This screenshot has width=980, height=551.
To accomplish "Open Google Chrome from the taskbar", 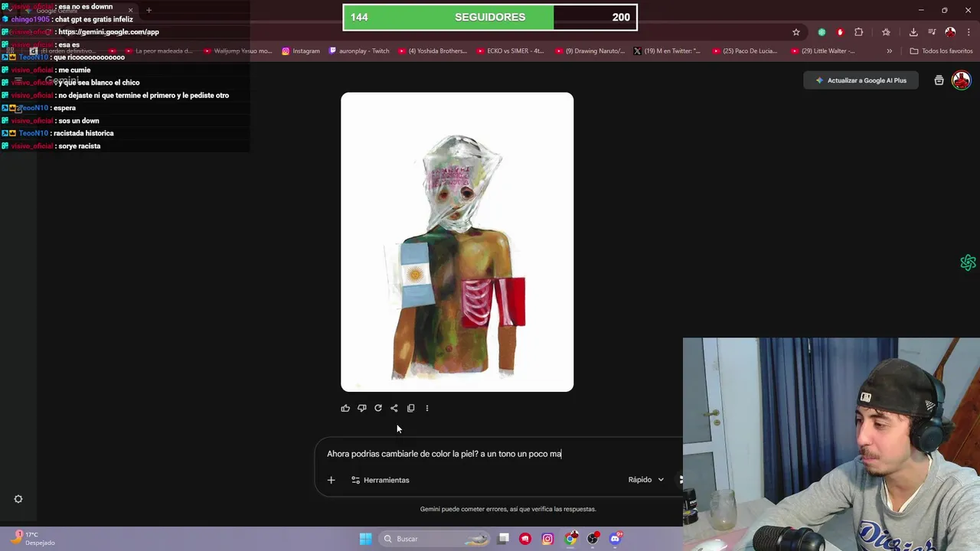I will point(570,539).
